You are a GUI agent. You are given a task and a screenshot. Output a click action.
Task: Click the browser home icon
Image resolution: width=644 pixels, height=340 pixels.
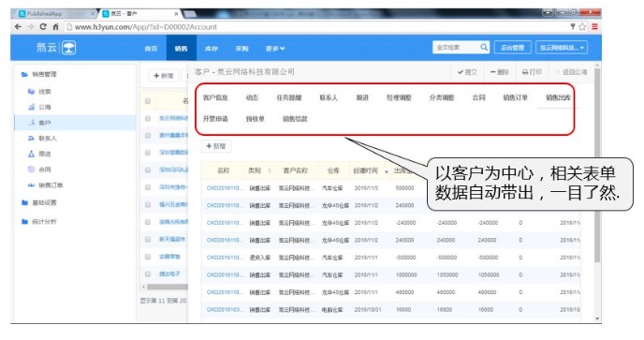pyautogui.click(x=55, y=27)
